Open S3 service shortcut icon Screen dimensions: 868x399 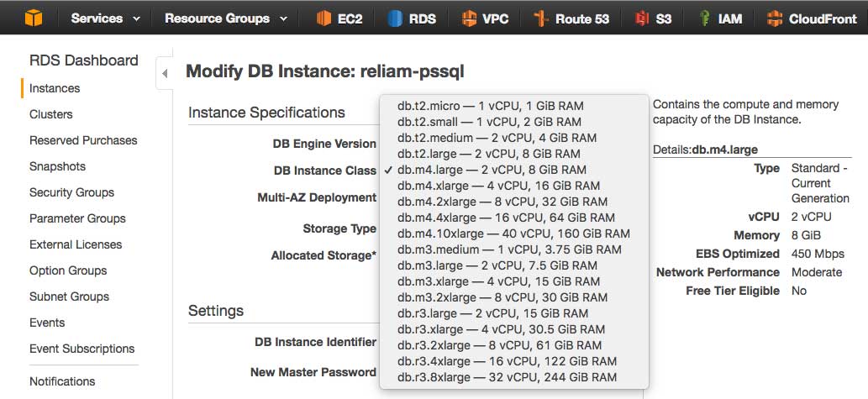pyautogui.click(x=643, y=18)
